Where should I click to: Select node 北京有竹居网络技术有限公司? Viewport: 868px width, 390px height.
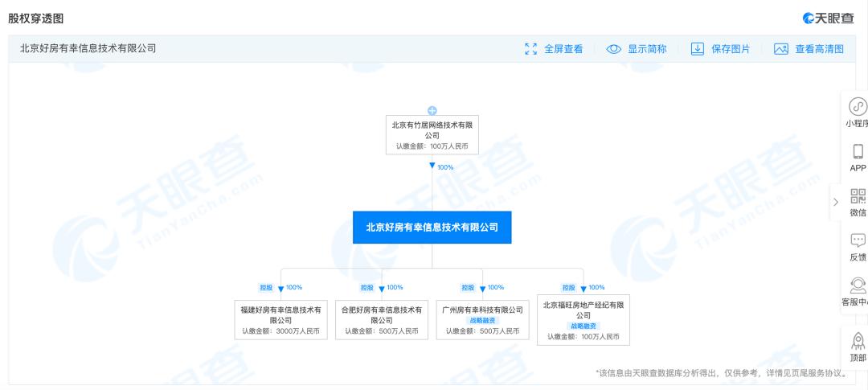432,134
